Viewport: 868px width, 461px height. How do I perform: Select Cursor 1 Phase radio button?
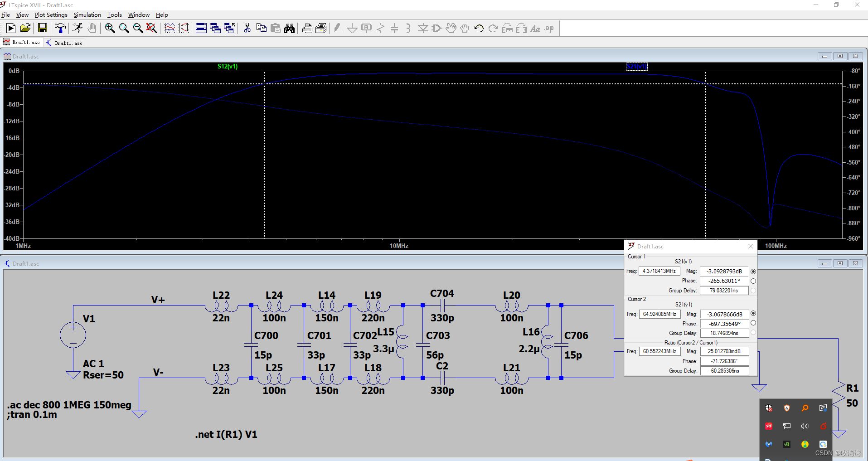(753, 281)
